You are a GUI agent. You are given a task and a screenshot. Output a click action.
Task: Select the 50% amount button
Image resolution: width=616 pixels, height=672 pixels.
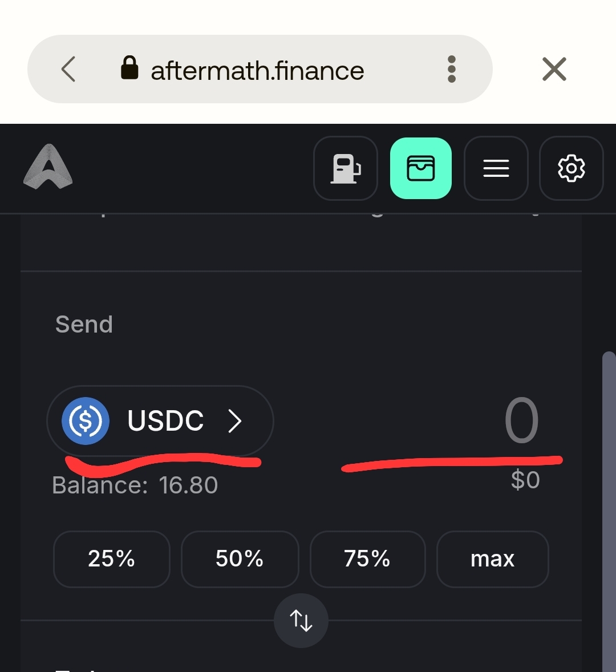pos(240,559)
